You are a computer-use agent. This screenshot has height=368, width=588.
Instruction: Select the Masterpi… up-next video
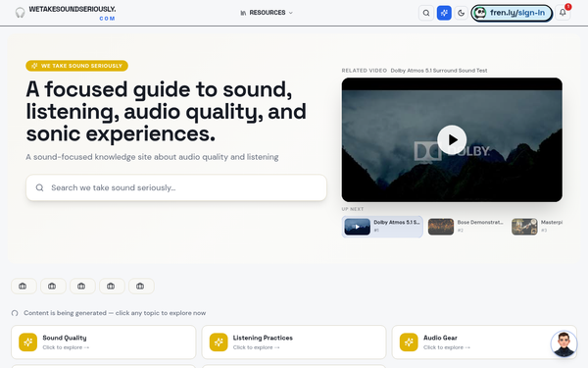click(x=537, y=227)
